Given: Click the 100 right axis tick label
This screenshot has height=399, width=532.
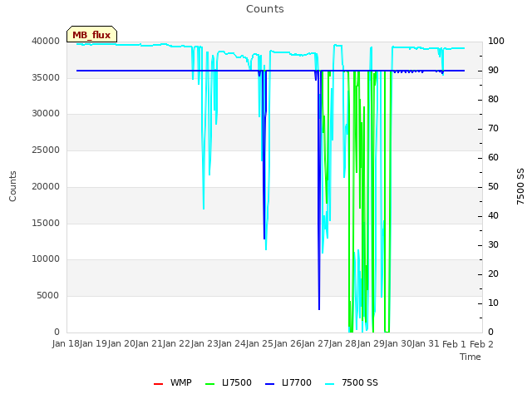Looking at the screenshot, I should pos(496,41).
